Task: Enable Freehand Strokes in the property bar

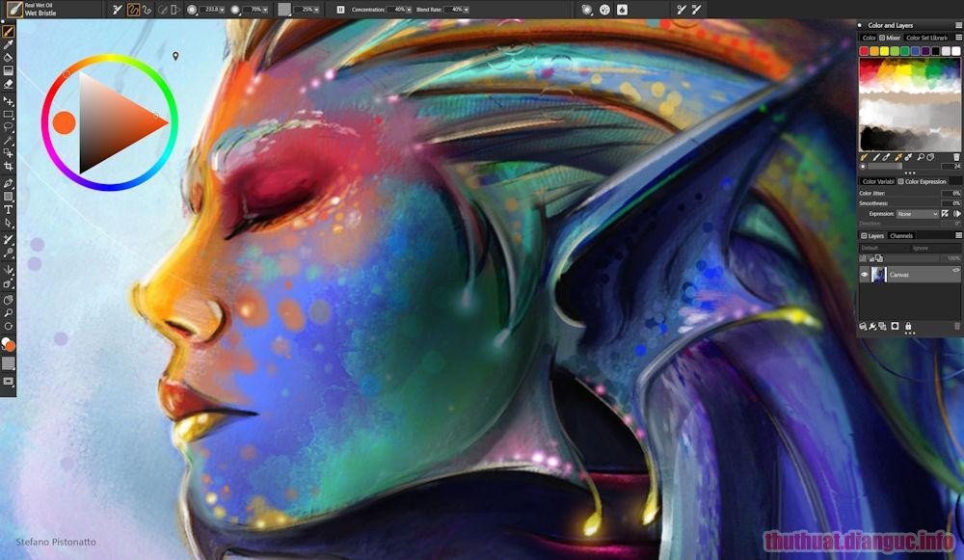Action: (x=133, y=10)
